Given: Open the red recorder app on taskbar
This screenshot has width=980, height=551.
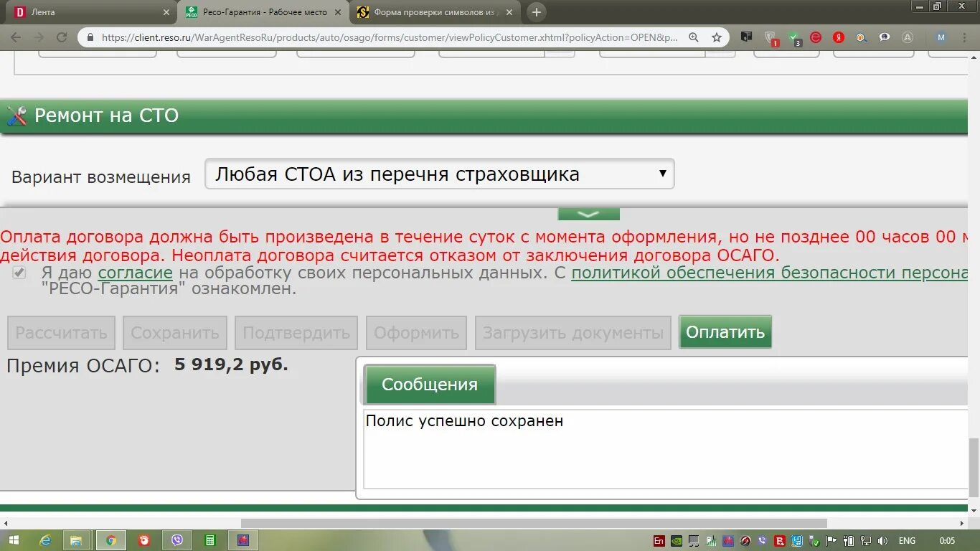Looking at the screenshot, I should coord(144,540).
